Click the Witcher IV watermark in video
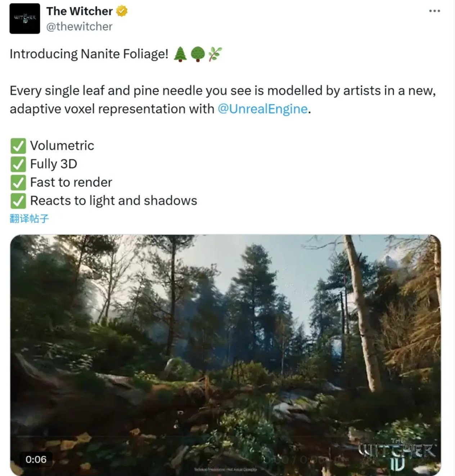455x476 pixels. coord(397,455)
